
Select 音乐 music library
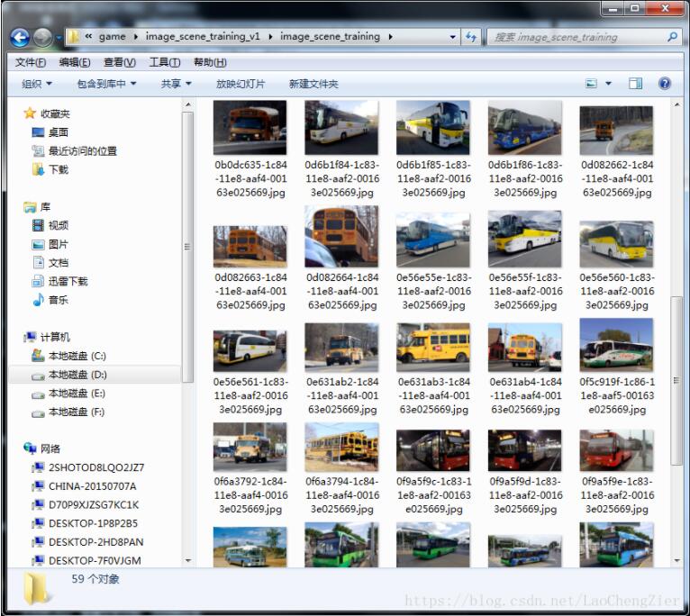click(x=50, y=300)
